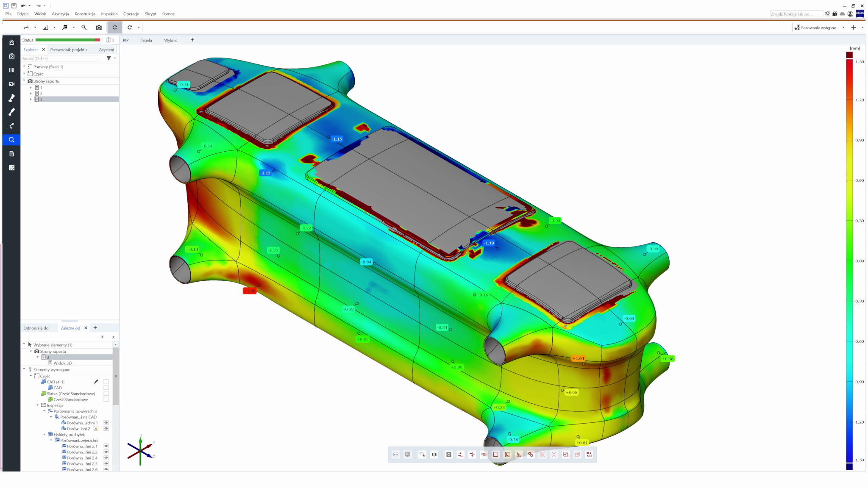This screenshot has height=488, width=868.
Task: Click the angle triangle icon in bottom toolbar
Action: point(519,455)
